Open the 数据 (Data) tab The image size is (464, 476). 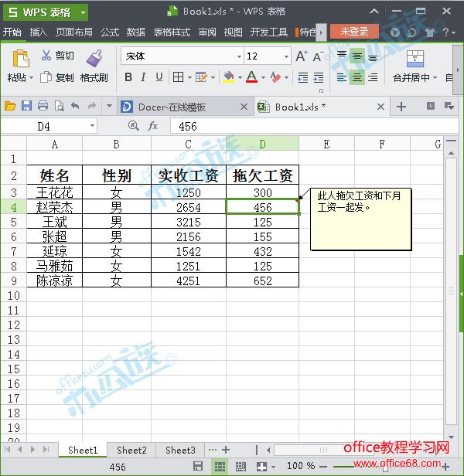(x=135, y=32)
